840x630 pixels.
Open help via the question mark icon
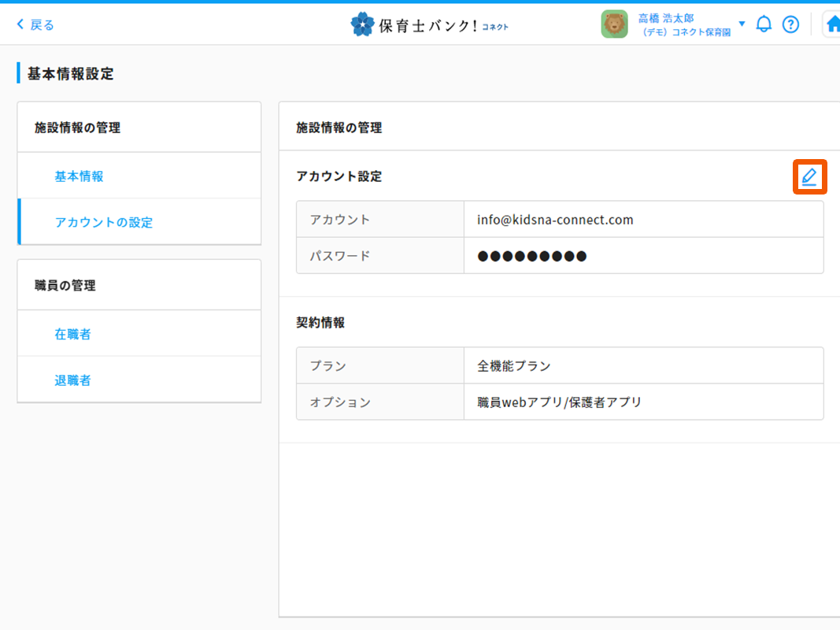pos(790,24)
